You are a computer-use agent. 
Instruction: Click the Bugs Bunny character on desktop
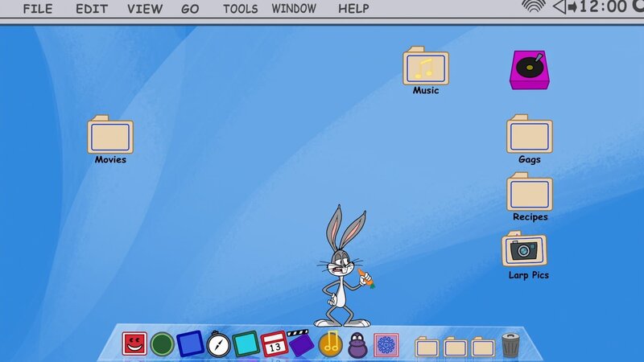[343, 266]
